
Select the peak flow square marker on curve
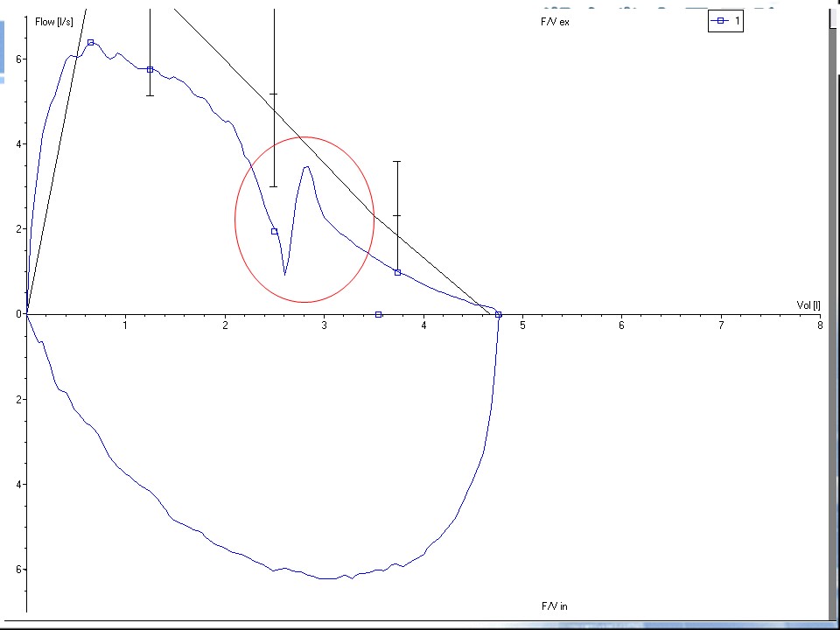coord(90,42)
